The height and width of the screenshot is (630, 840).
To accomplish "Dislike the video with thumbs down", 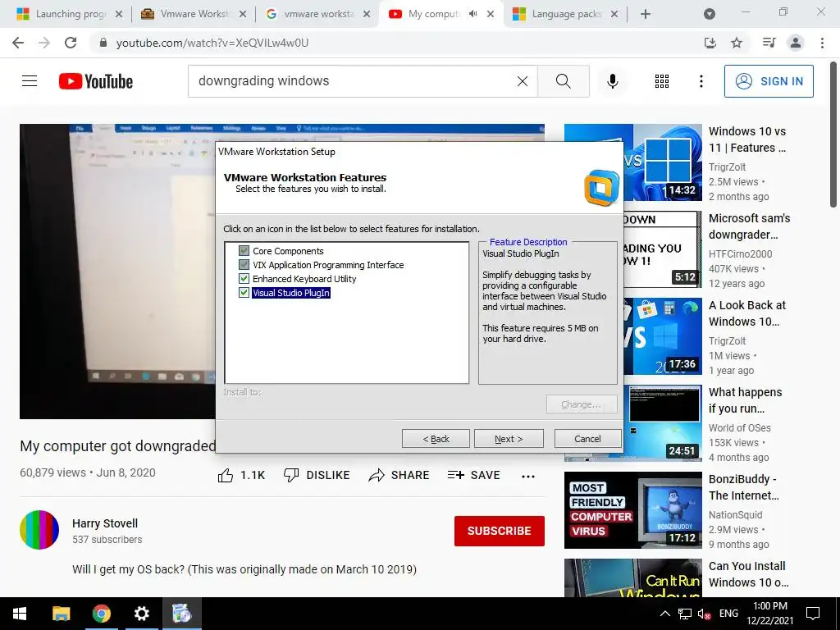I will pos(291,475).
